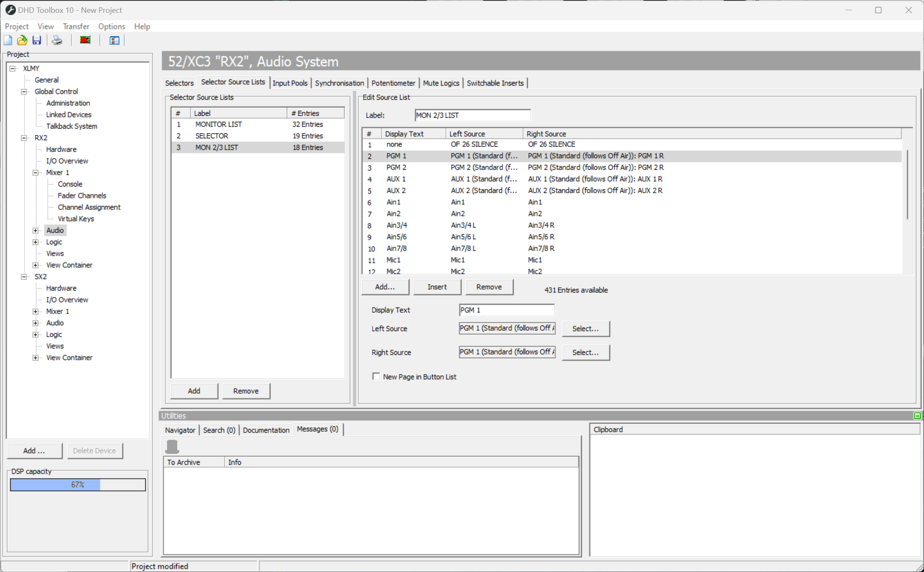
Task: Create a new project via toolbar icon
Action: 8,40
